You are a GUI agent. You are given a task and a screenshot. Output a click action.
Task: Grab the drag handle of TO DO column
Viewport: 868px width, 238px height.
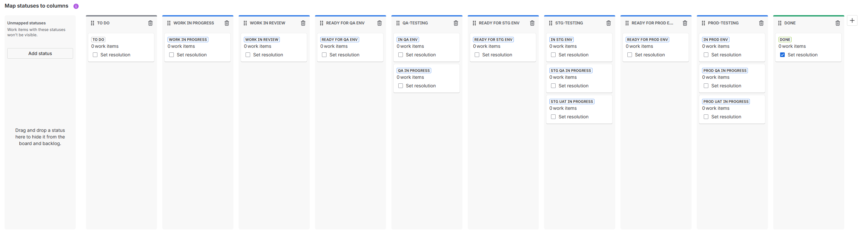click(93, 23)
